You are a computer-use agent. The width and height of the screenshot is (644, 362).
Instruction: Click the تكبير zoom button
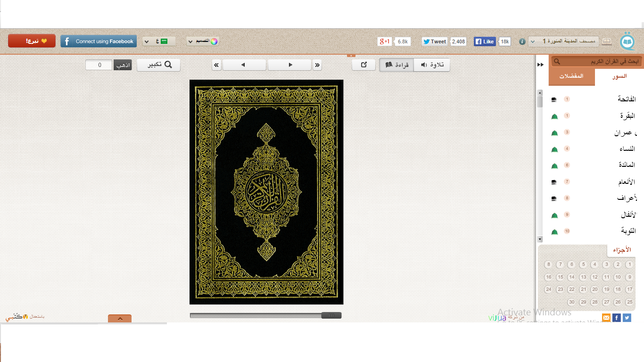pyautogui.click(x=158, y=65)
